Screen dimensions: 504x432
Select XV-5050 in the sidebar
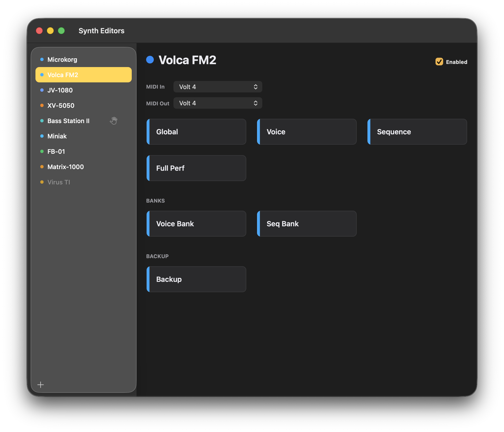[83, 106]
